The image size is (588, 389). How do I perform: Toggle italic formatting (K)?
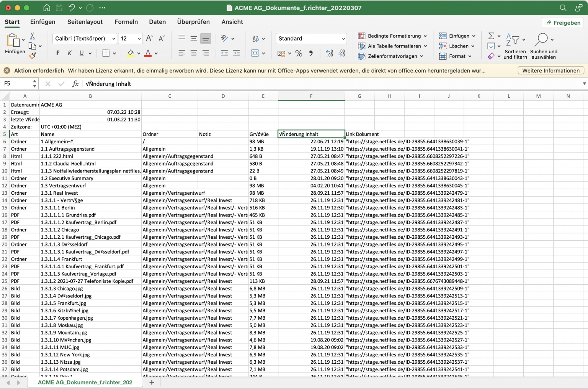pos(70,53)
